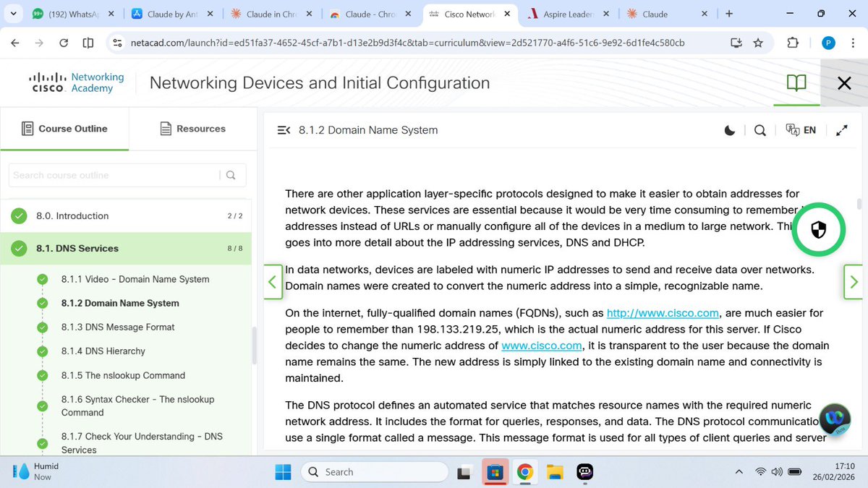Open volume speaker tray icon
This screenshot has height=488, width=868.
point(778,472)
